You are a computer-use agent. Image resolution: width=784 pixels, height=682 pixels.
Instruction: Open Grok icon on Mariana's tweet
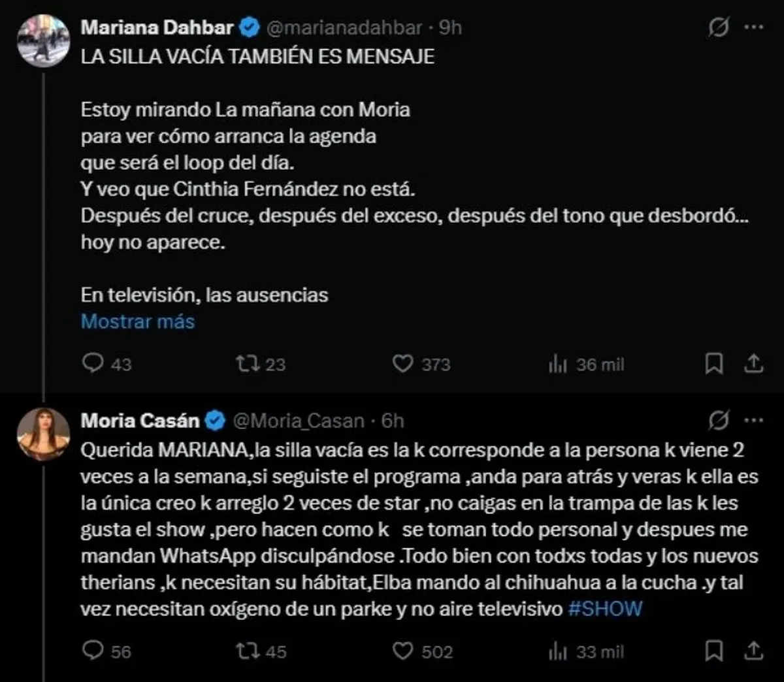719,27
